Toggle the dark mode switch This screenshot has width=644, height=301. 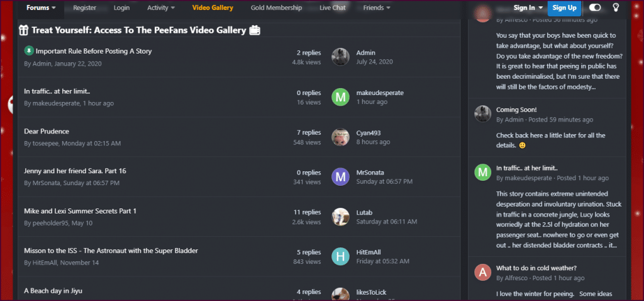pyautogui.click(x=595, y=8)
